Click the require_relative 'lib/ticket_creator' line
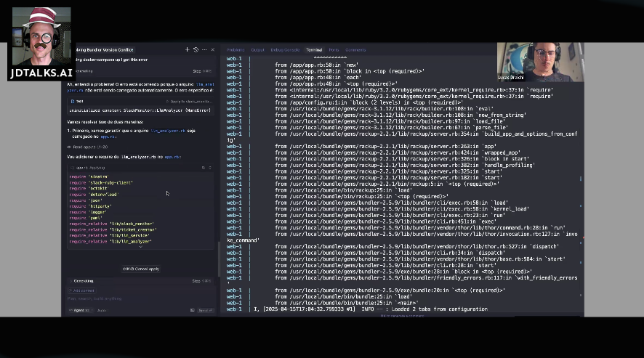Screen dimensions: 644x358 [113, 230]
